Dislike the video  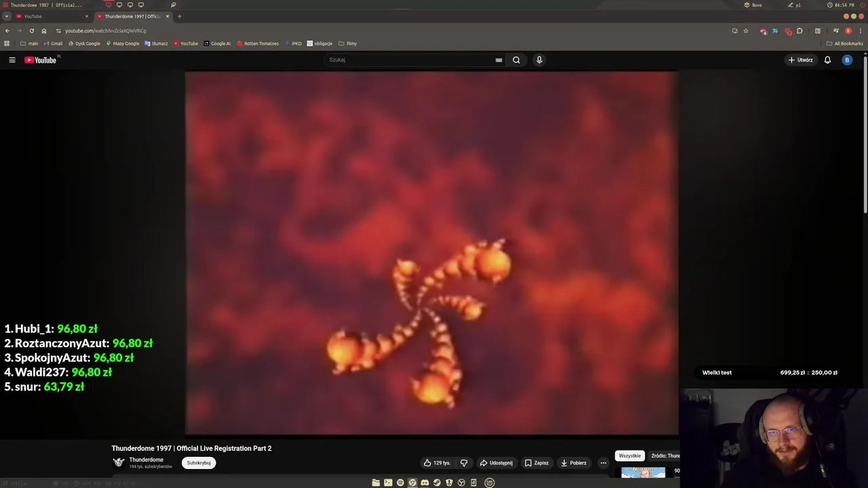464,463
